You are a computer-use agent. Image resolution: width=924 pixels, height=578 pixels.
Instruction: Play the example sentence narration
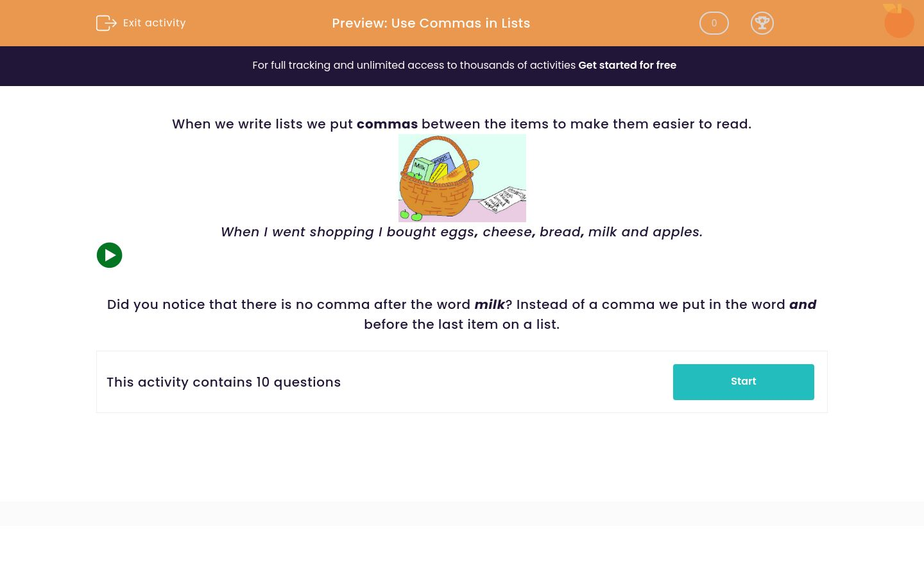tap(109, 255)
